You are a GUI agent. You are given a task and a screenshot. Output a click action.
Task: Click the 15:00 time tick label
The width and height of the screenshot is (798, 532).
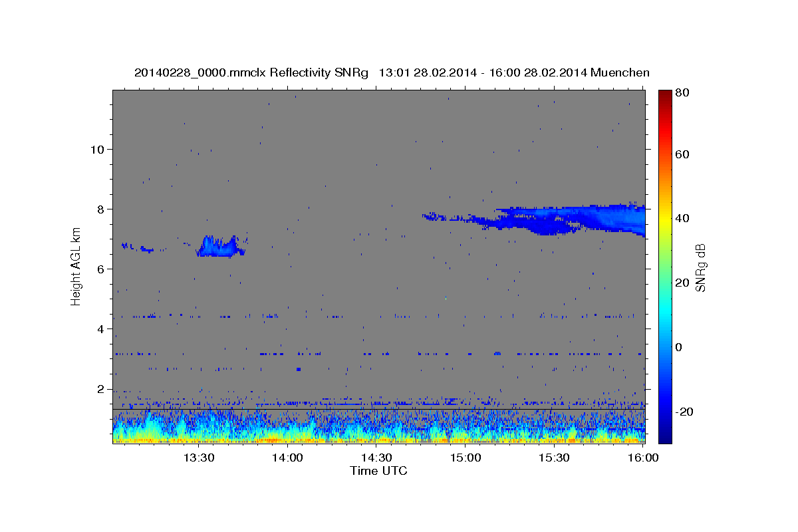(x=465, y=458)
